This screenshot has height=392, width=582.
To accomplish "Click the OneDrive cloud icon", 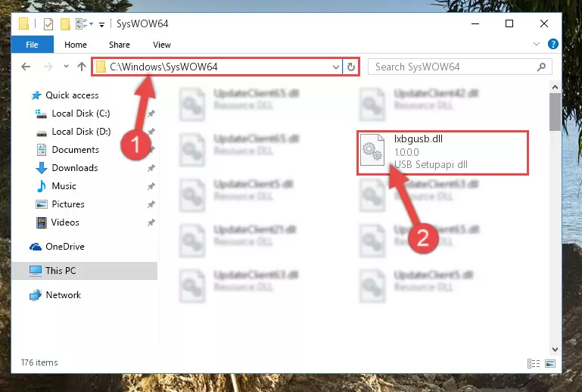I will (36, 247).
